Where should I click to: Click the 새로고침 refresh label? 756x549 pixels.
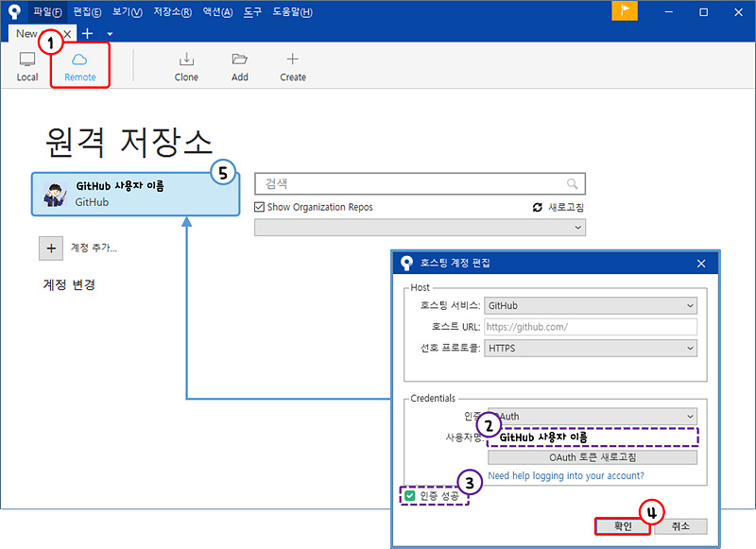[x=566, y=207]
